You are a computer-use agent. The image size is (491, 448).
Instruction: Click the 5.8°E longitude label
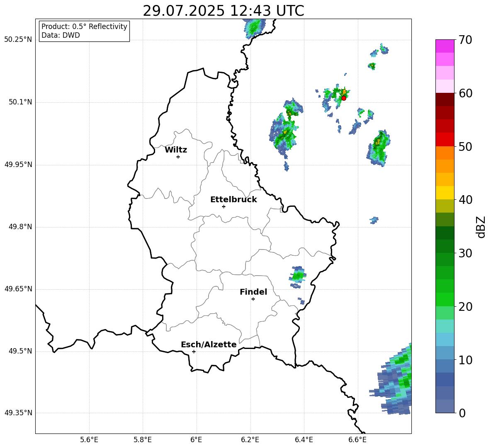(x=143, y=440)
